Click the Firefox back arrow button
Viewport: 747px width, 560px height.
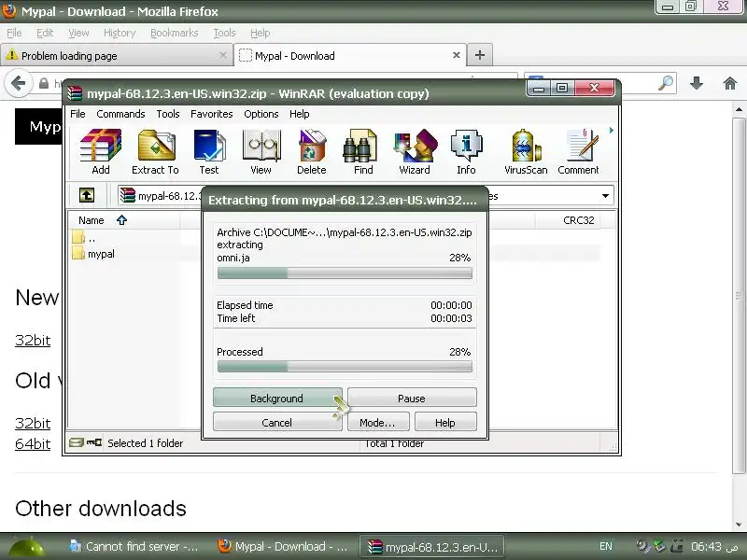[18, 84]
